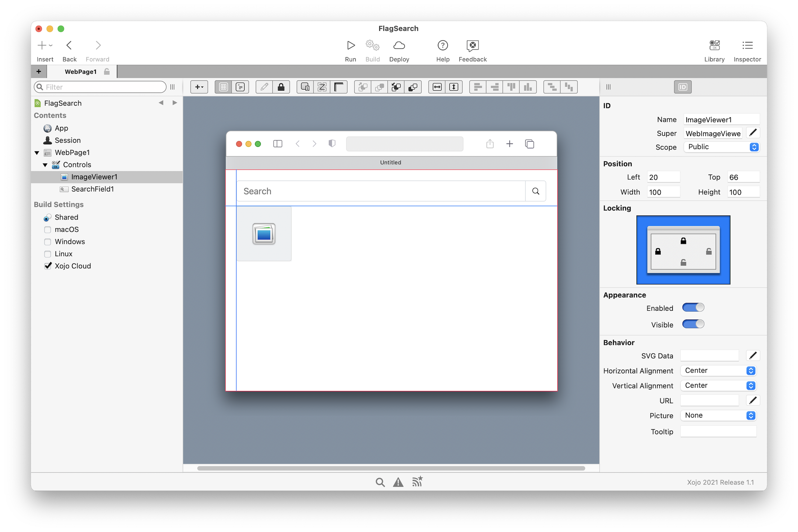Turn off the Enabled switch
Image resolution: width=798 pixels, height=532 pixels.
click(693, 308)
